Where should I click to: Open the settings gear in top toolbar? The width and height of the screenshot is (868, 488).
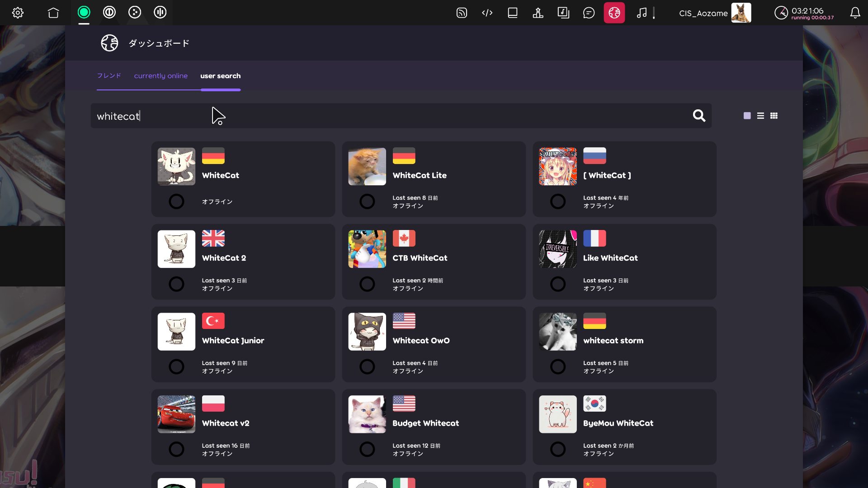18,13
